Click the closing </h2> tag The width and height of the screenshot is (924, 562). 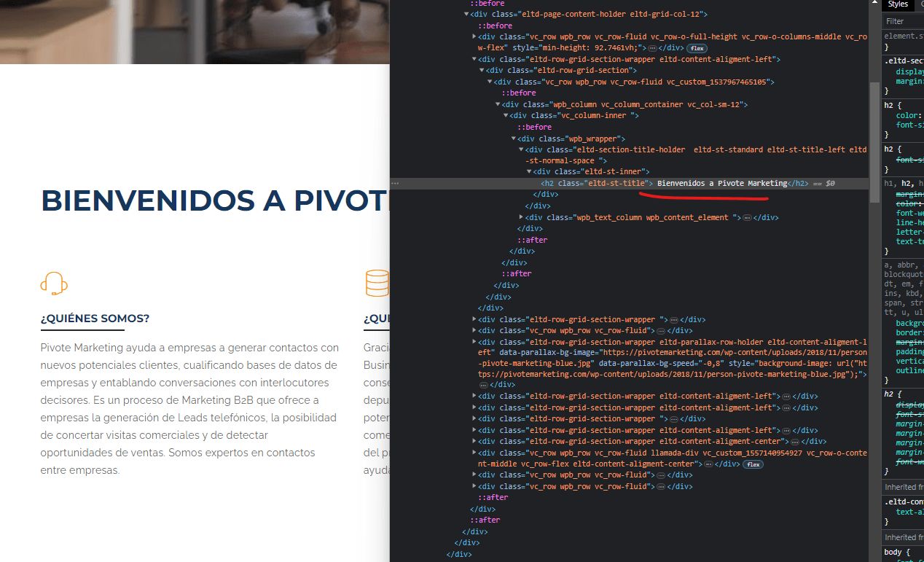[798, 184]
